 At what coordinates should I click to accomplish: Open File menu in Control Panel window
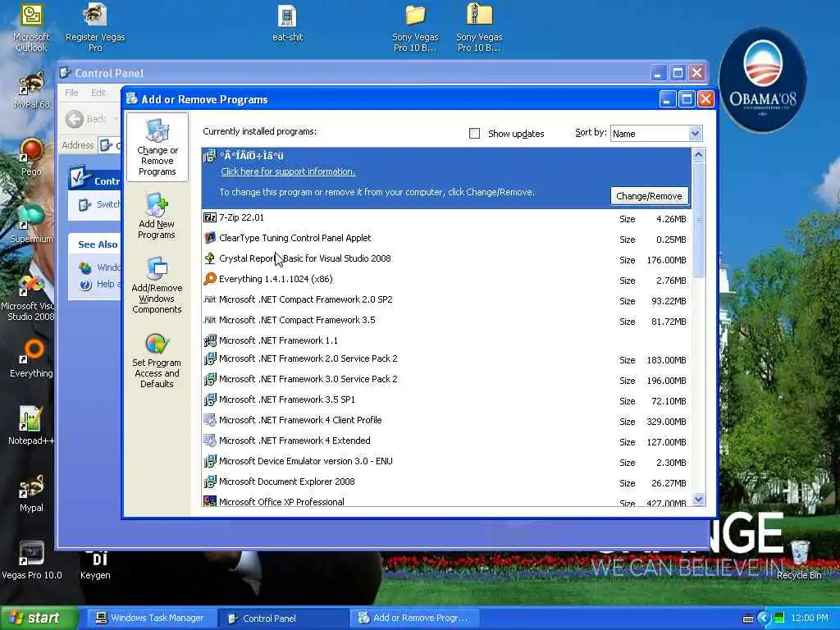[x=72, y=93]
